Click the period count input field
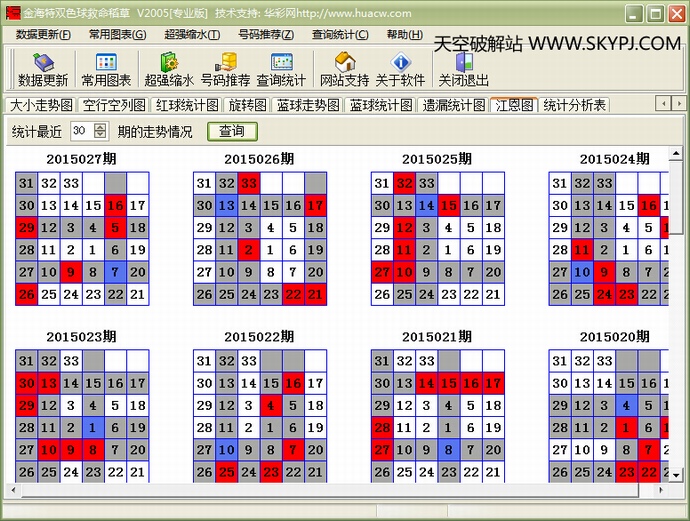 click(83, 131)
